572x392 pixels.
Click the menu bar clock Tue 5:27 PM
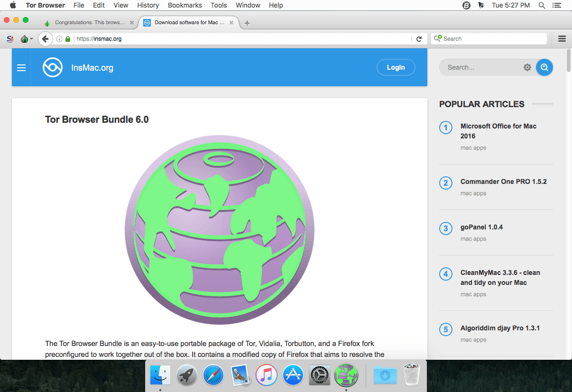(x=511, y=5)
